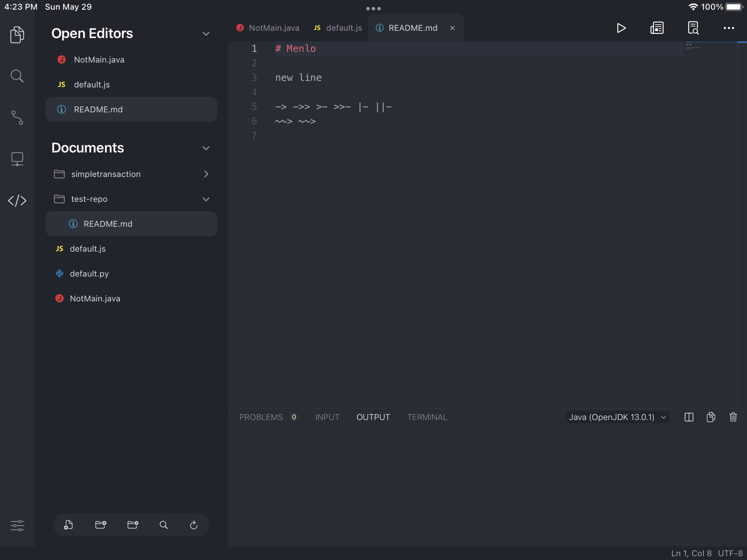Open the more options ellipsis menu

click(729, 29)
